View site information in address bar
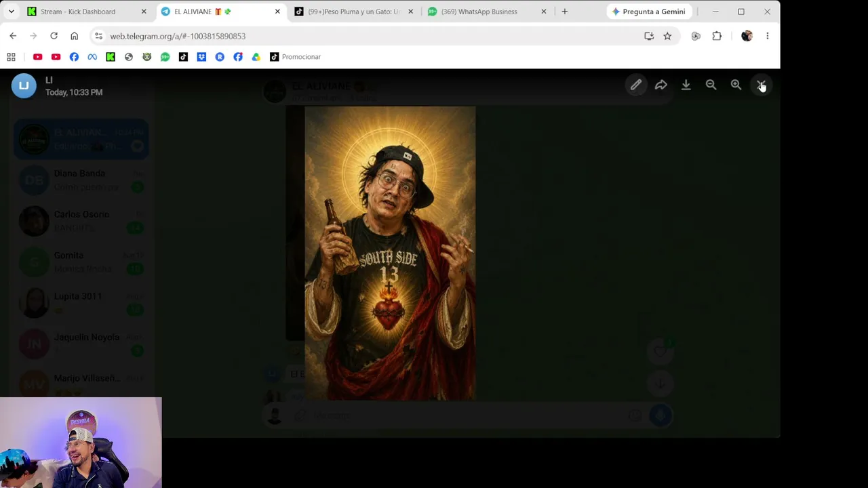The image size is (868, 488). [98, 36]
